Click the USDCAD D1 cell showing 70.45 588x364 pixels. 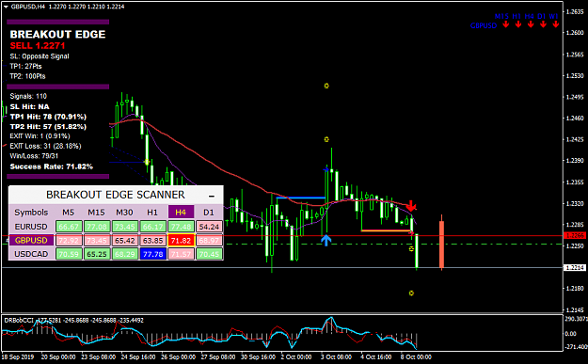(x=209, y=254)
